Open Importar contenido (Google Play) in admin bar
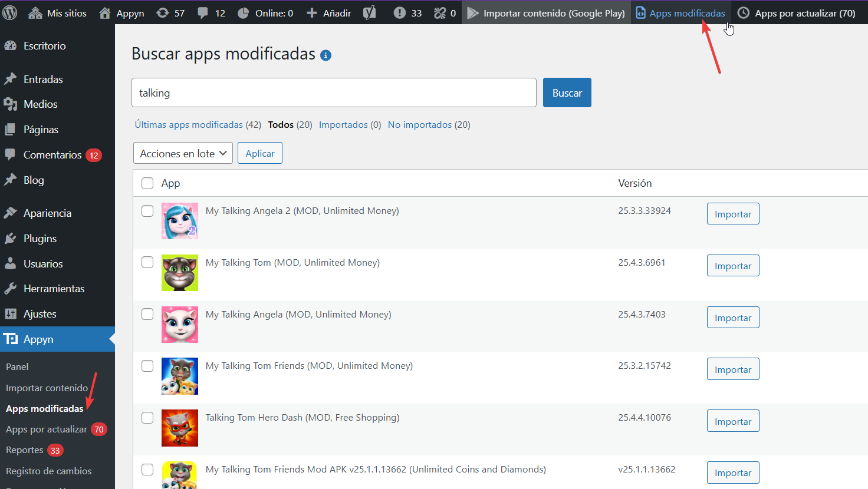 click(546, 12)
